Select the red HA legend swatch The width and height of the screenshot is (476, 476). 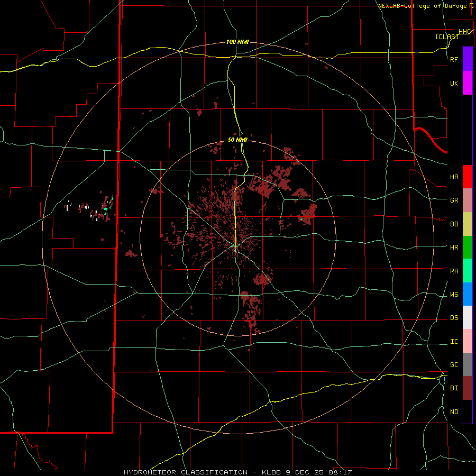pyautogui.click(x=467, y=177)
